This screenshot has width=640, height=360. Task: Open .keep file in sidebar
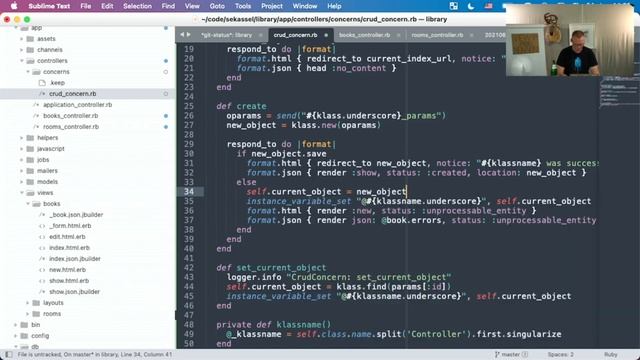pos(57,83)
